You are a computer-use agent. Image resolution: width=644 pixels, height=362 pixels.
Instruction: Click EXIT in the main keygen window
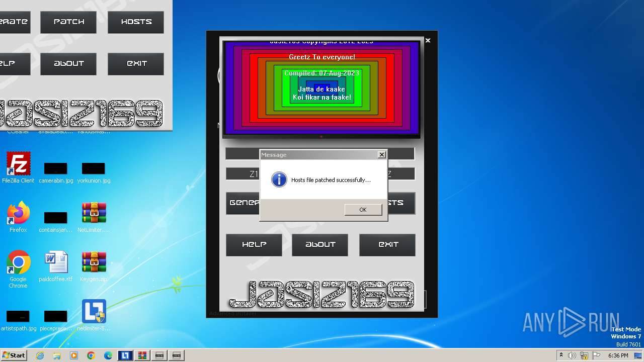(x=387, y=244)
